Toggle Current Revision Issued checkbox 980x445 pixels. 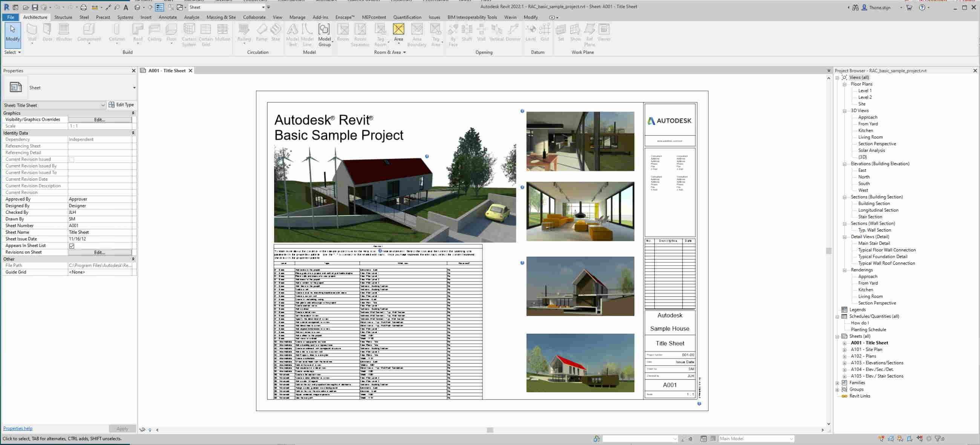coord(72,160)
